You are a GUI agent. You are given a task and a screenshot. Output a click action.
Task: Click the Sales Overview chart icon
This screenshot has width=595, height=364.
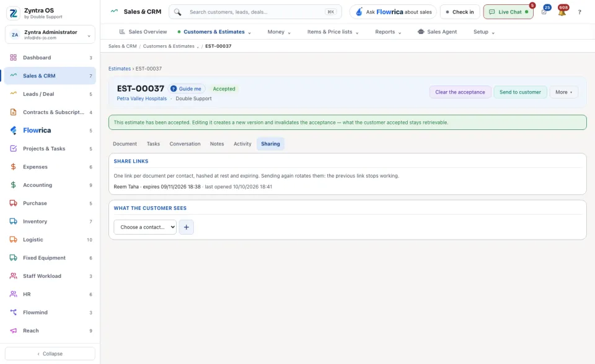[x=122, y=32]
